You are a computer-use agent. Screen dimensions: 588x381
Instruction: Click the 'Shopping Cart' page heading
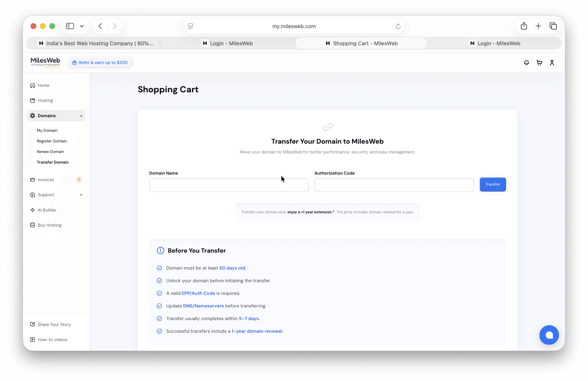pyautogui.click(x=168, y=89)
